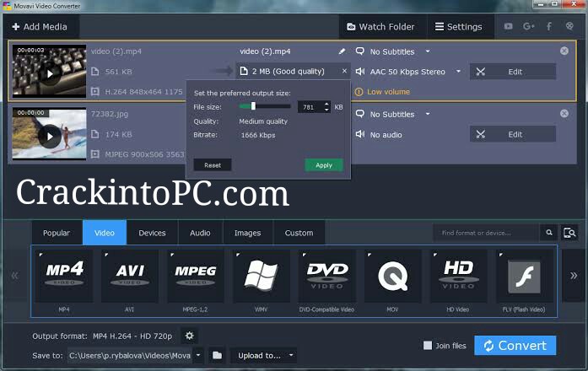The image size is (588, 371).
Task: Expand the Save to path dropdown arrow
Action: coord(198,356)
